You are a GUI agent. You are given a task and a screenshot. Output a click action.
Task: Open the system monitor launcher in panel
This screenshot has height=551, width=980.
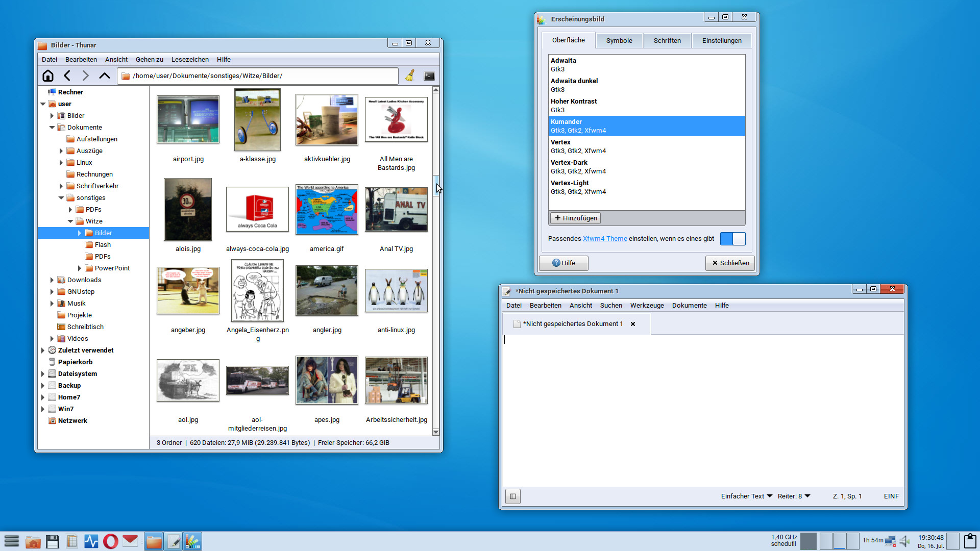[91, 541]
